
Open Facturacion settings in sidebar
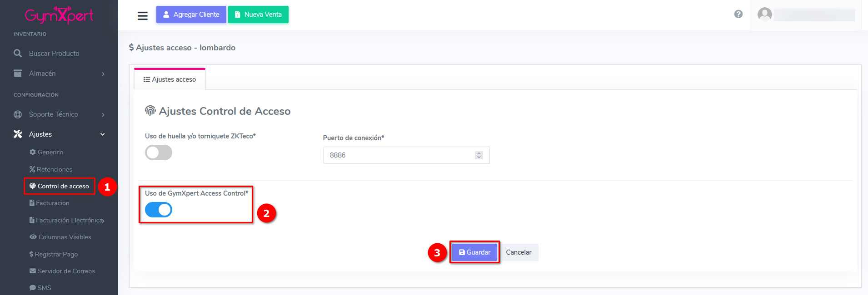pyautogui.click(x=52, y=203)
